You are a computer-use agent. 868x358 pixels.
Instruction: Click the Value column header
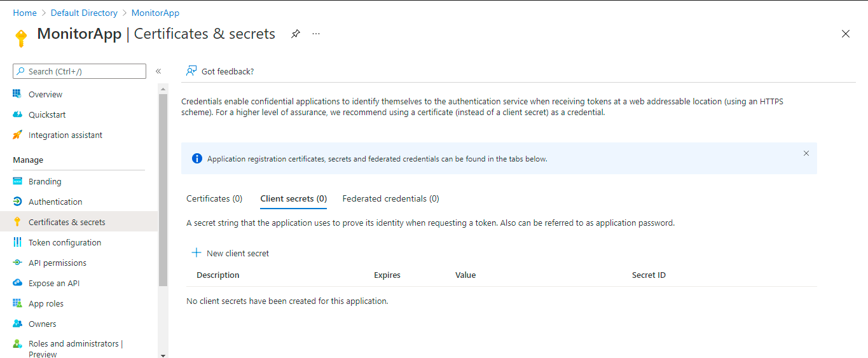[x=465, y=275]
